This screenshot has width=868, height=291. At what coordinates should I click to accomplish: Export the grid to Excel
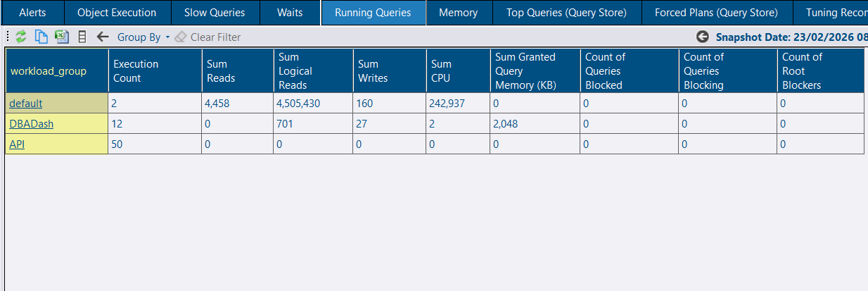click(x=62, y=37)
